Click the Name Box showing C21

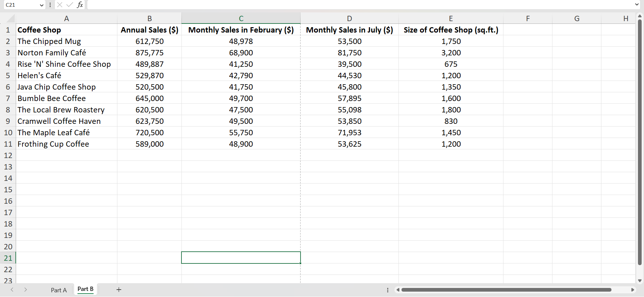21,5
